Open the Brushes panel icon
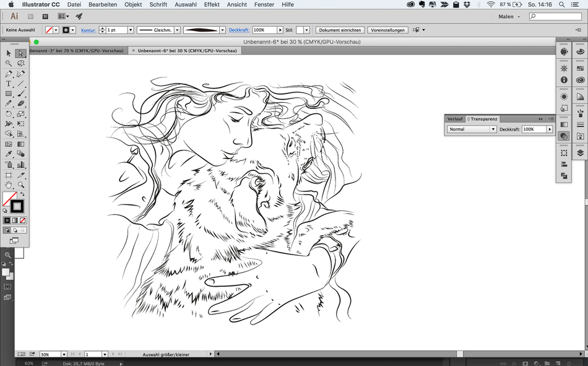This screenshot has width=588, height=366. pos(580,113)
